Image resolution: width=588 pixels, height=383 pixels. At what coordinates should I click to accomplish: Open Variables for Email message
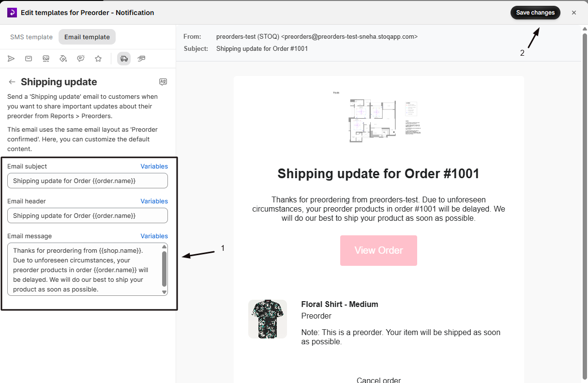(x=154, y=236)
